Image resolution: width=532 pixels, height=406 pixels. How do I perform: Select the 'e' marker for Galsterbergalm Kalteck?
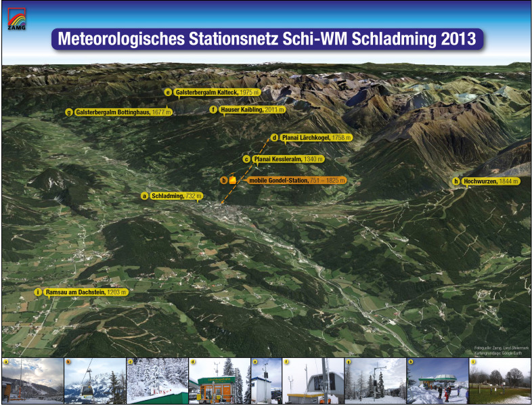[168, 92]
